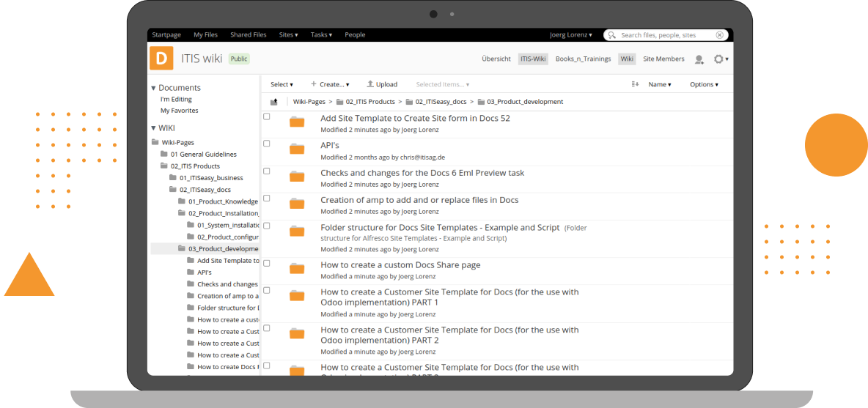Switch to the Books_n_Trainings tab
Image resolution: width=868 pixels, height=408 pixels.
coord(583,59)
